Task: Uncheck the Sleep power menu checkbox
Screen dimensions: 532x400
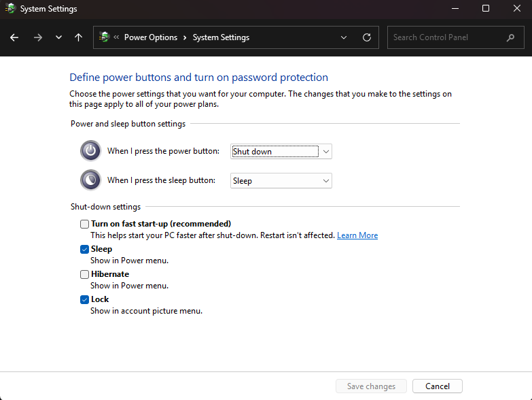Action: pos(84,249)
